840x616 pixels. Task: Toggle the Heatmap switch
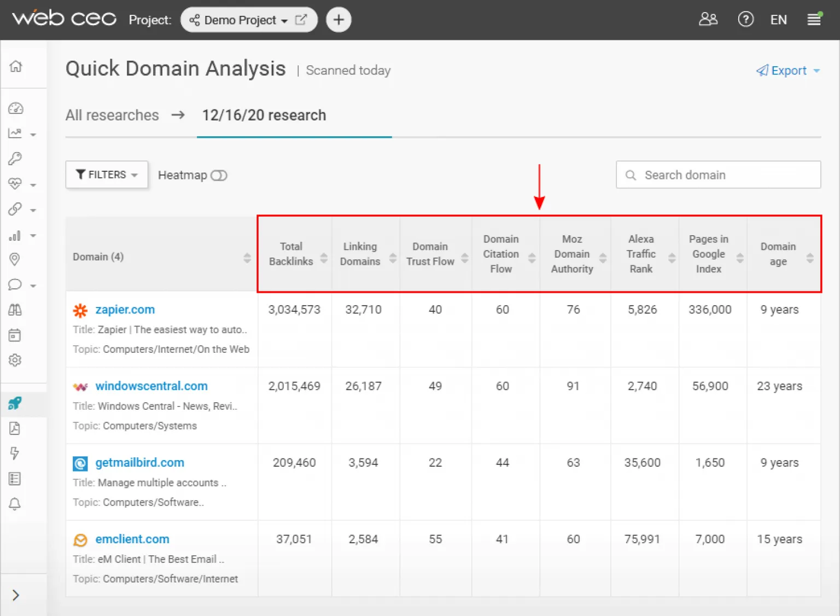219,176
